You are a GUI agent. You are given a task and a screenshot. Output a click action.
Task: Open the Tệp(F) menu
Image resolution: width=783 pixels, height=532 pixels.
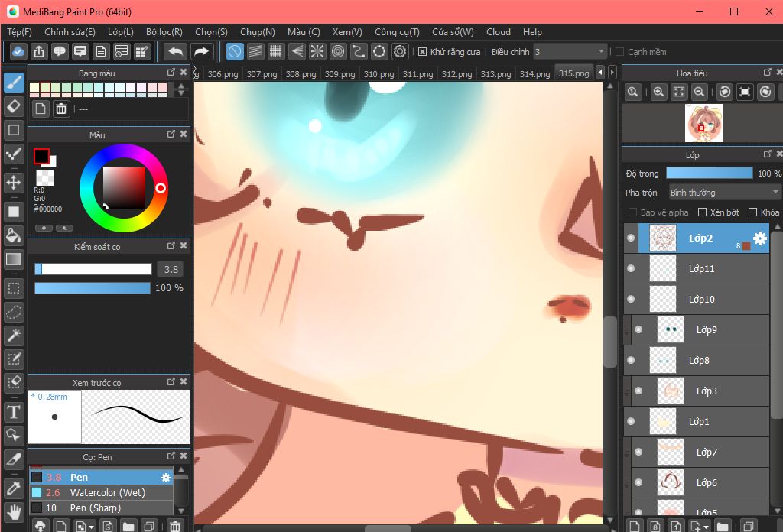tap(19, 32)
